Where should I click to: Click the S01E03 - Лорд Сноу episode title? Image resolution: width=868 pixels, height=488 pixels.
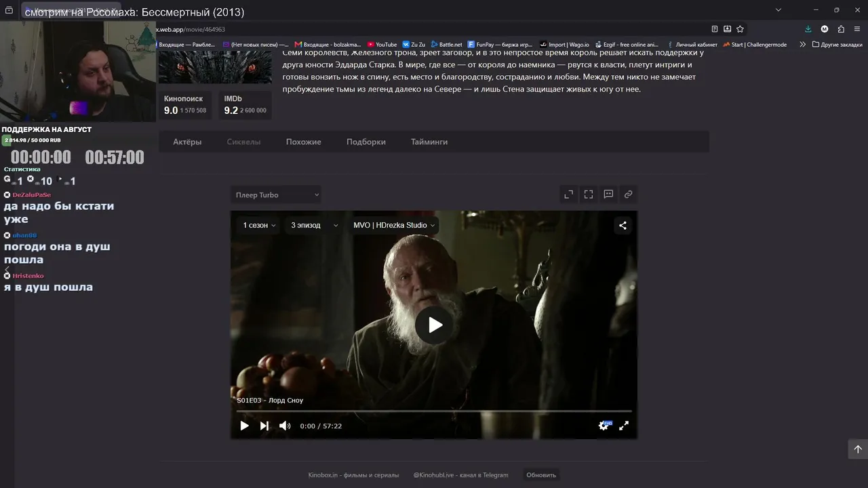(x=270, y=401)
